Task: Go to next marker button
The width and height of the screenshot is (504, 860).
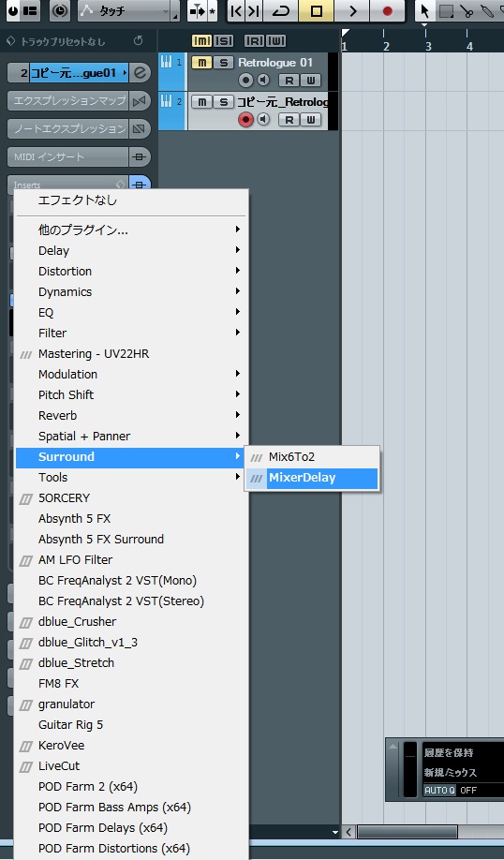Action: [x=253, y=11]
